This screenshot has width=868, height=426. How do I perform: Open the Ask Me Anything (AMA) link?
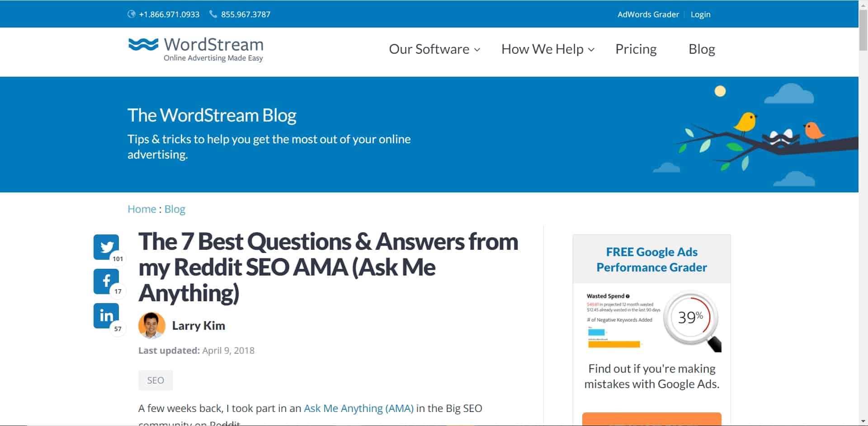coord(359,408)
